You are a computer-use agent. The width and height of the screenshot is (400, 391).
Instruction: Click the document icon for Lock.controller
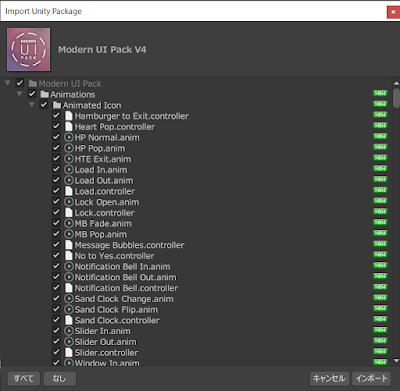69,213
